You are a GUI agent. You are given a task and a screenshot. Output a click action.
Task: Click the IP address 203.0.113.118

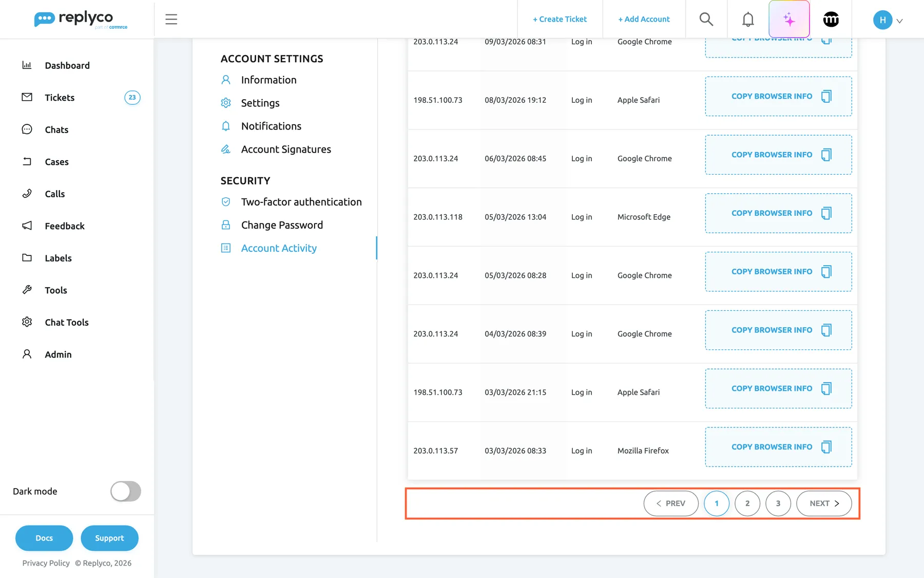click(x=438, y=217)
